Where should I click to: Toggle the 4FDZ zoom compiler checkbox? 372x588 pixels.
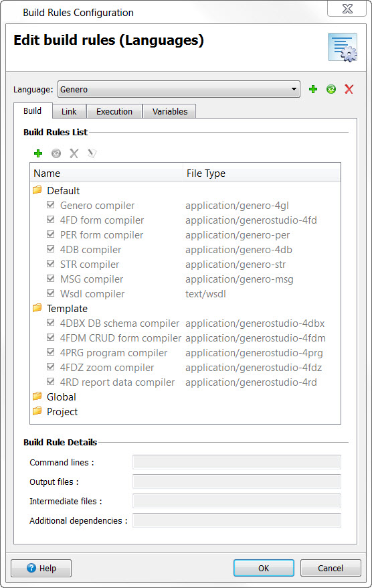pos(51,367)
